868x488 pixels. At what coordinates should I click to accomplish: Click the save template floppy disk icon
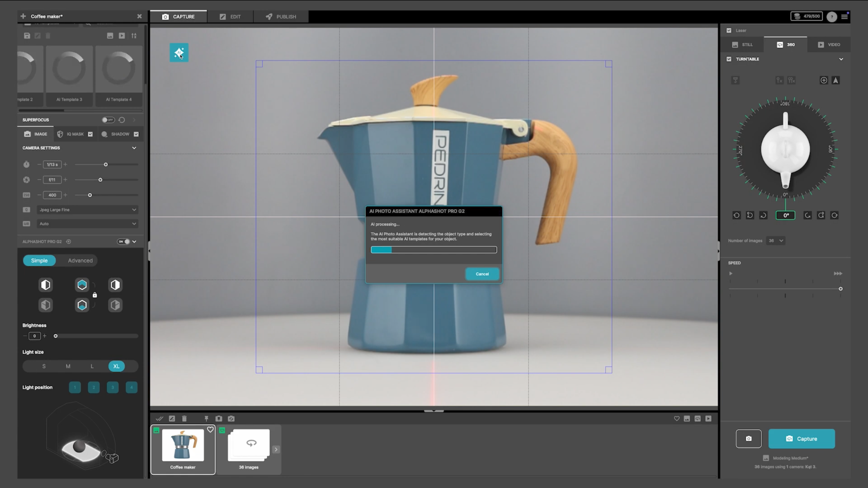pyautogui.click(x=27, y=36)
